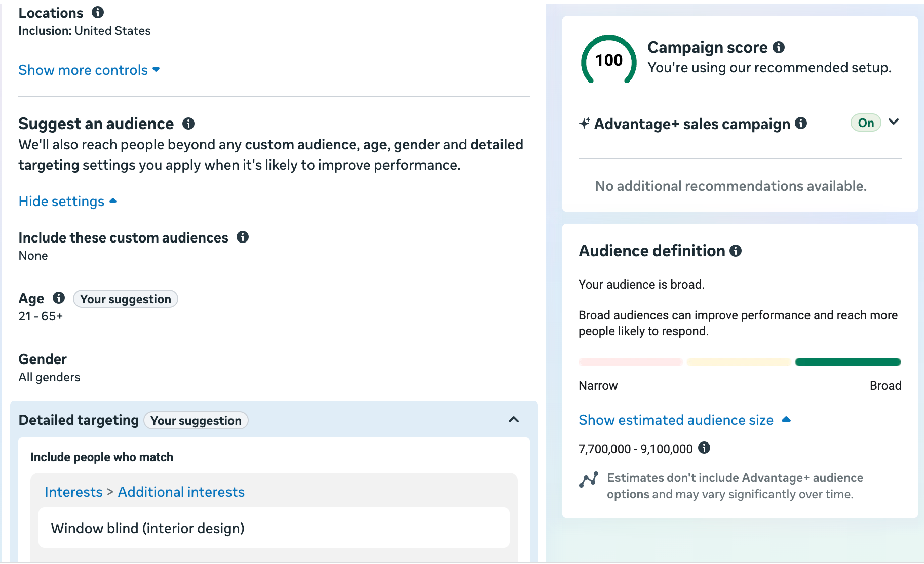The width and height of the screenshot is (924, 564).
Task: Click the green Broad audience meter segment
Action: (x=848, y=362)
